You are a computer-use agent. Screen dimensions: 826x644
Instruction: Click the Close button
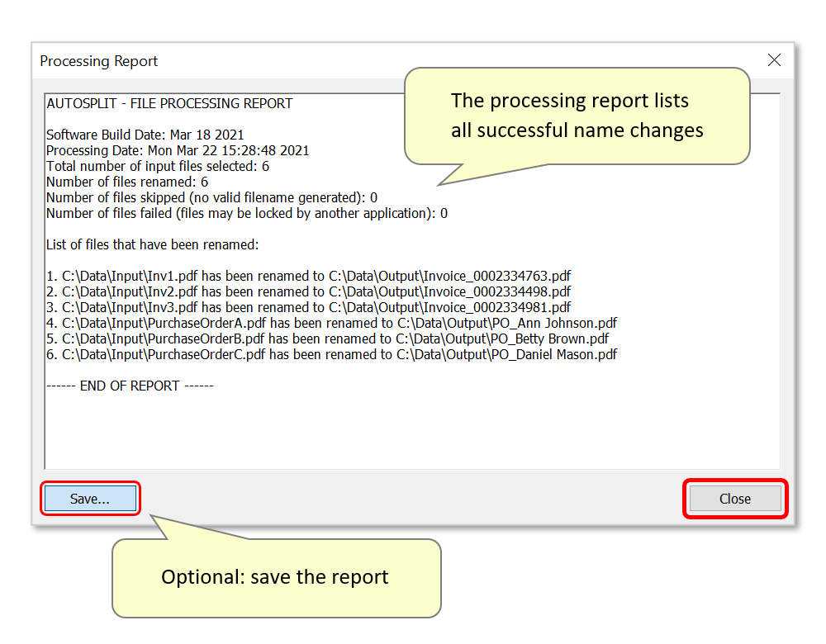point(735,498)
